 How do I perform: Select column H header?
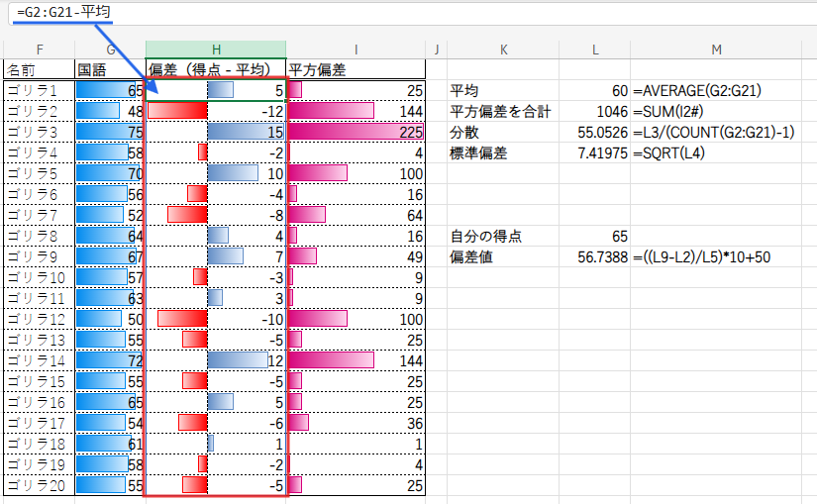216,50
